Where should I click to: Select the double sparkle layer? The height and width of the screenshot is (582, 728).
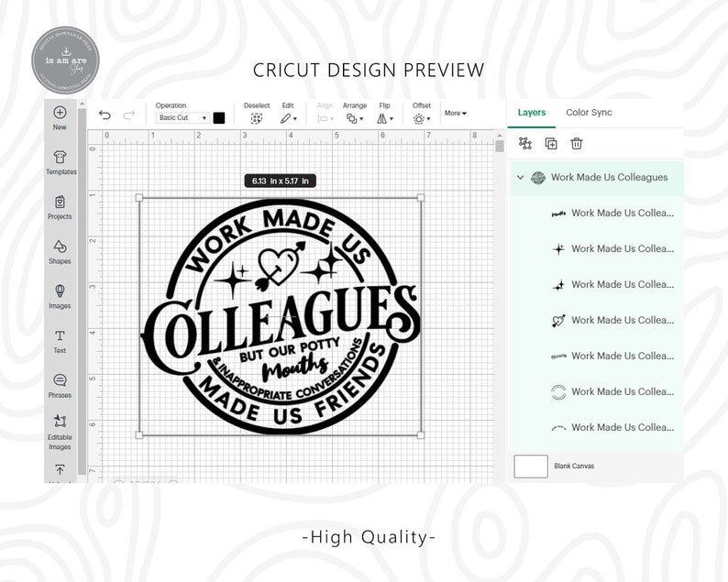pos(597,284)
